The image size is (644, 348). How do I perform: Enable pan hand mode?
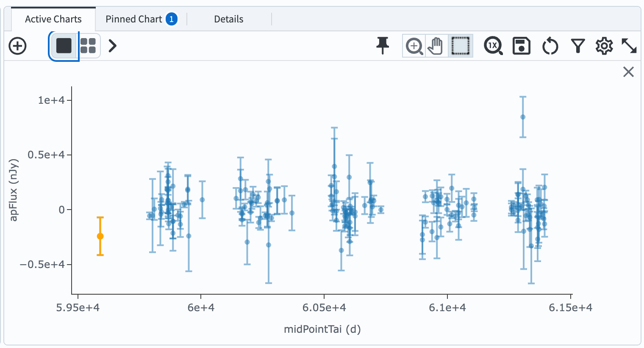[436, 46]
